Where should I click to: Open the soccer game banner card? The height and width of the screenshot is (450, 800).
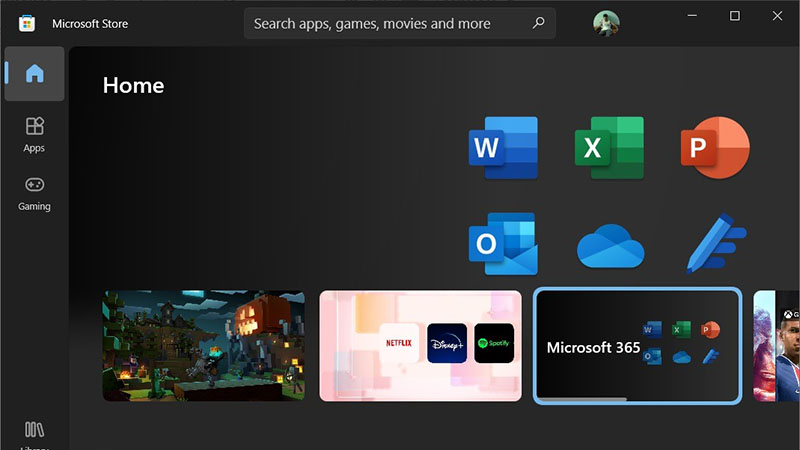coord(777,346)
